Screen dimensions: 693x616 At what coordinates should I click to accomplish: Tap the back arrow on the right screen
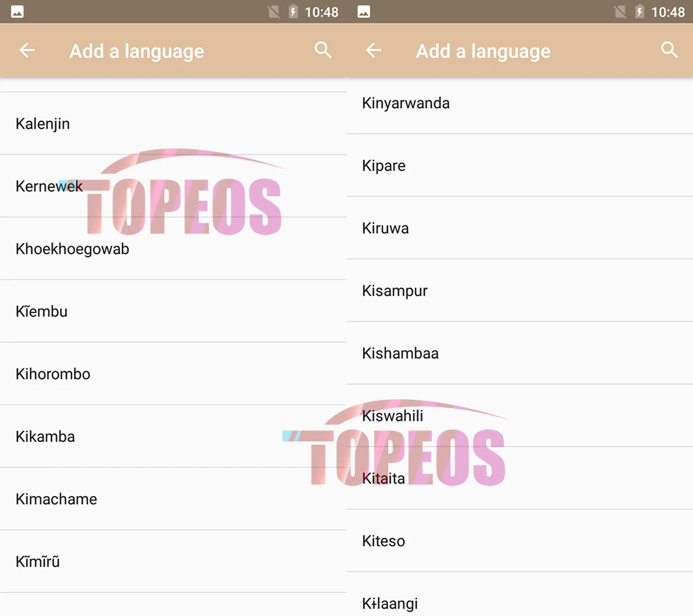(x=374, y=51)
